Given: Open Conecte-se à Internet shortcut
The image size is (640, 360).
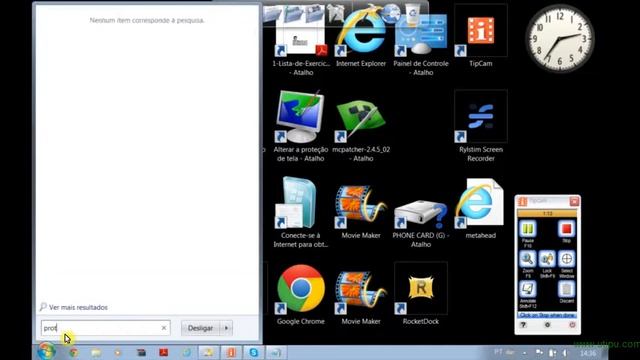Looking at the screenshot, I should [301, 212].
